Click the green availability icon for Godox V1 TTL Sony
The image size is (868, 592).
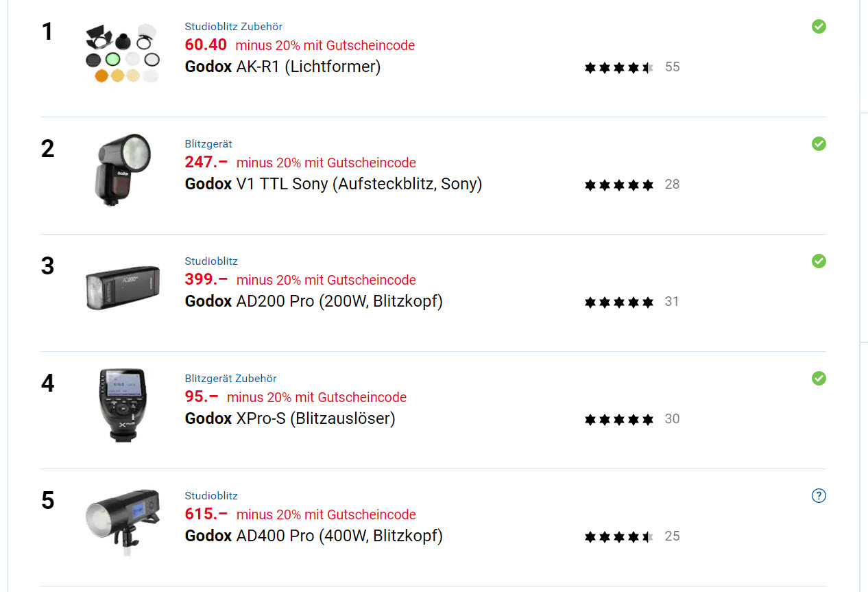click(x=819, y=144)
